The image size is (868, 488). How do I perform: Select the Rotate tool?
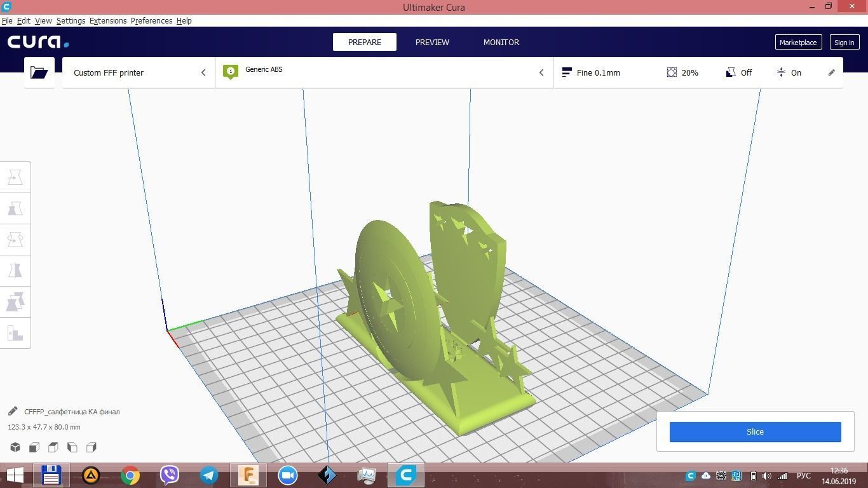[x=15, y=240]
